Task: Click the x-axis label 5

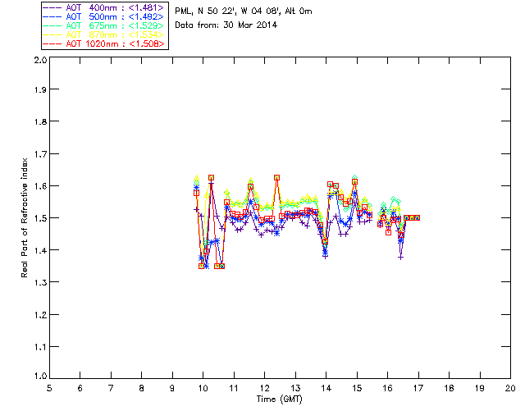Action: [x=49, y=388]
